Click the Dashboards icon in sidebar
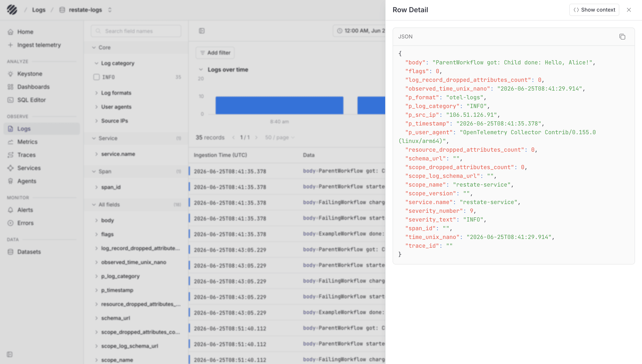The width and height of the screenshot is (642, 364). (x=10, y=87)
